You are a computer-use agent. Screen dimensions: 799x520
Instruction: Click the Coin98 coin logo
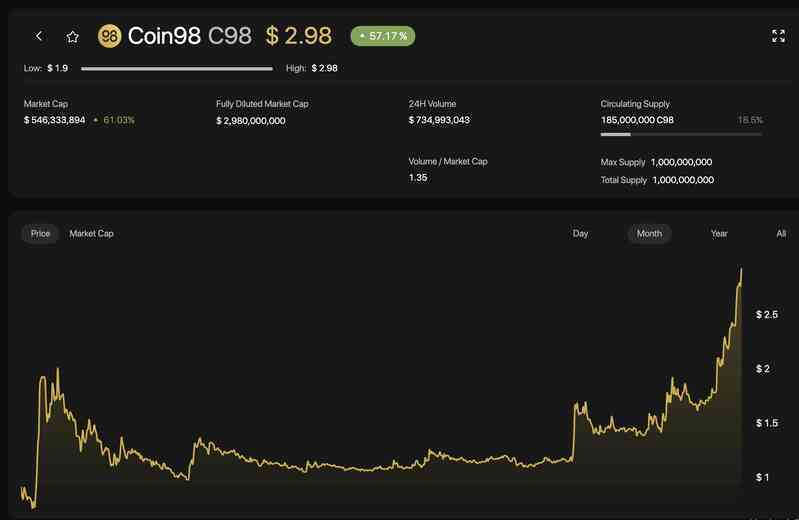click(x=110, y=36)
